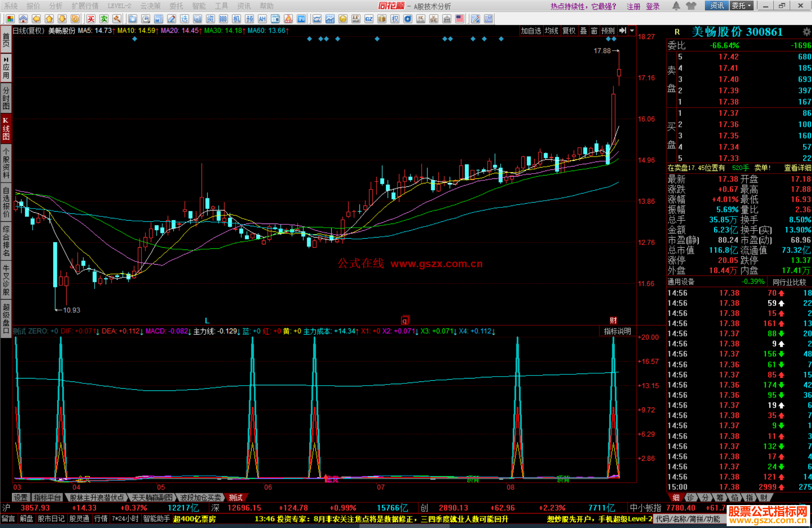Toggle 均线 moving average display

(551, 31)
